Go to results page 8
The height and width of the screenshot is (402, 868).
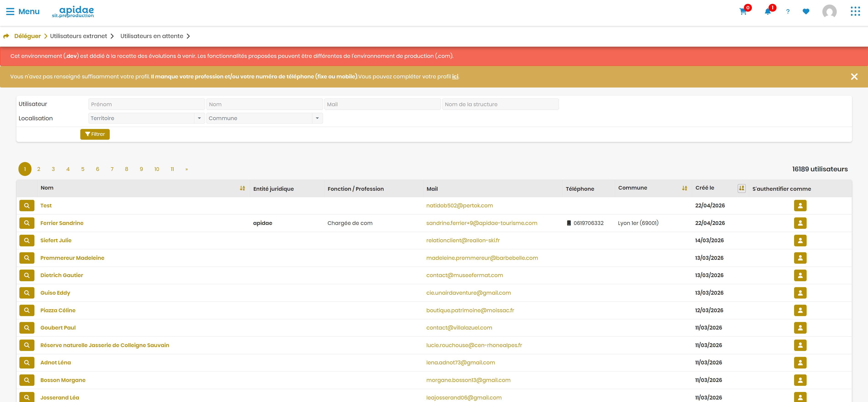pos(126,169)
